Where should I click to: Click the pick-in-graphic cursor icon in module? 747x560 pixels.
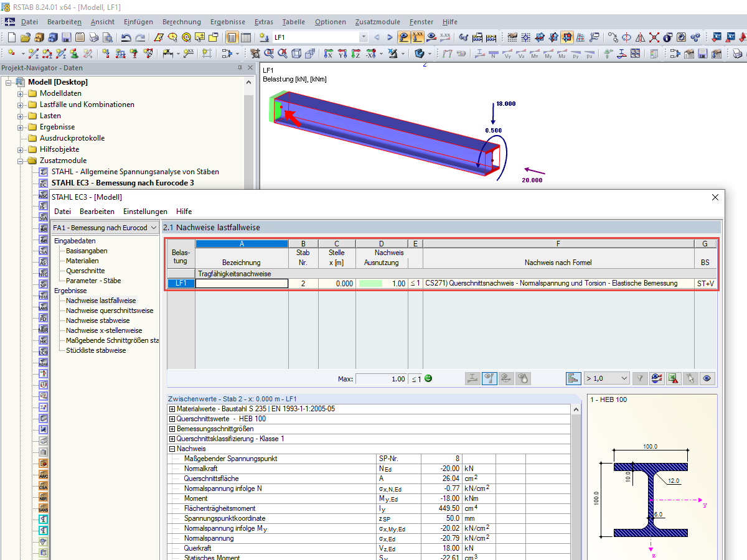click(x=690, y=378)
